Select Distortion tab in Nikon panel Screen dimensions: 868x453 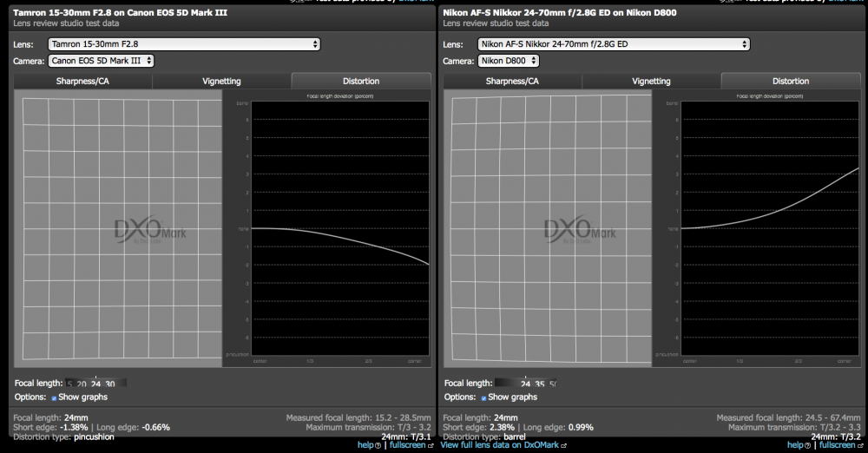[791, 81]
